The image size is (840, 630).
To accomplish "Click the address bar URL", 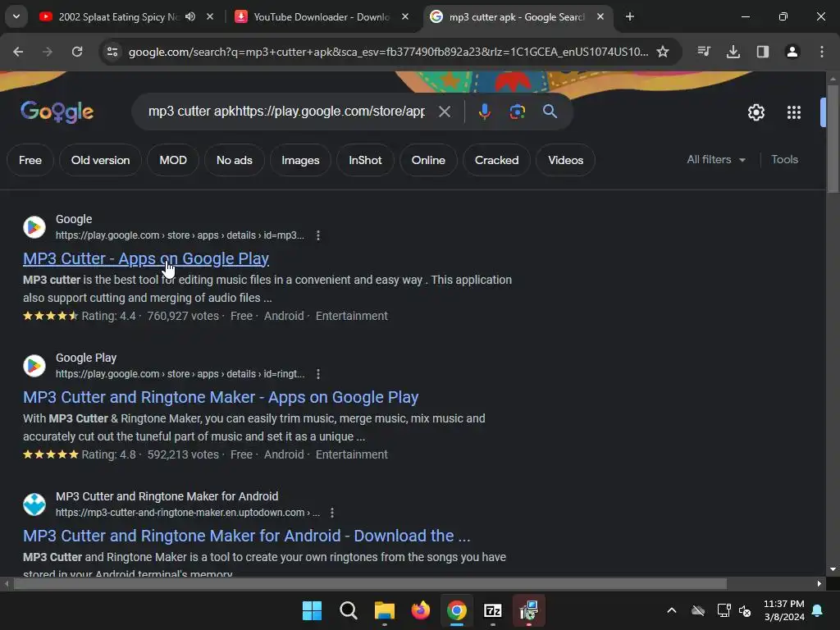I will click(388, 52).
